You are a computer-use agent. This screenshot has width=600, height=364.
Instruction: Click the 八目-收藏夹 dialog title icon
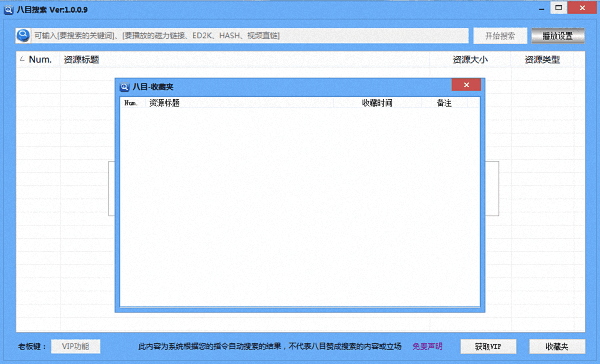click(x=124, y=87)
